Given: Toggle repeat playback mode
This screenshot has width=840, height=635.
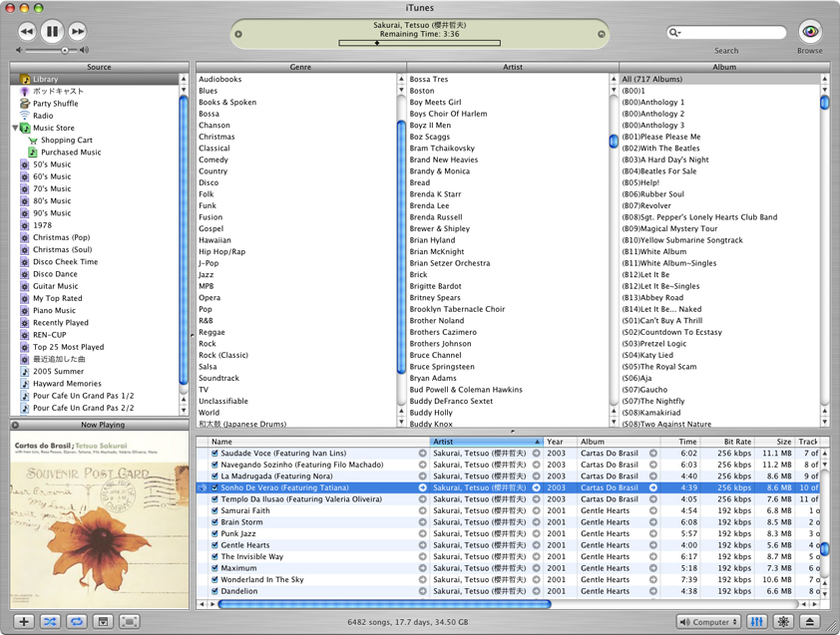Looking at the screenshot, I should 77,622.
